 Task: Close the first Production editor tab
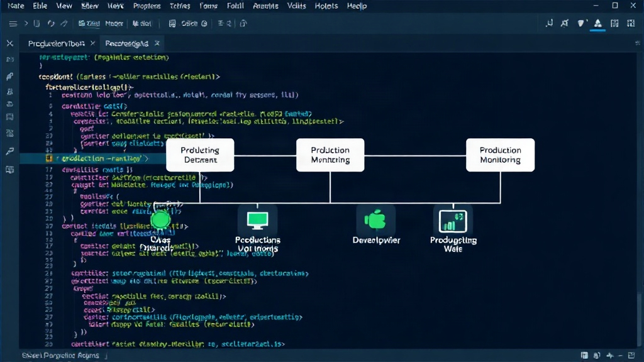pyautogui.click(x=92, y=43)
